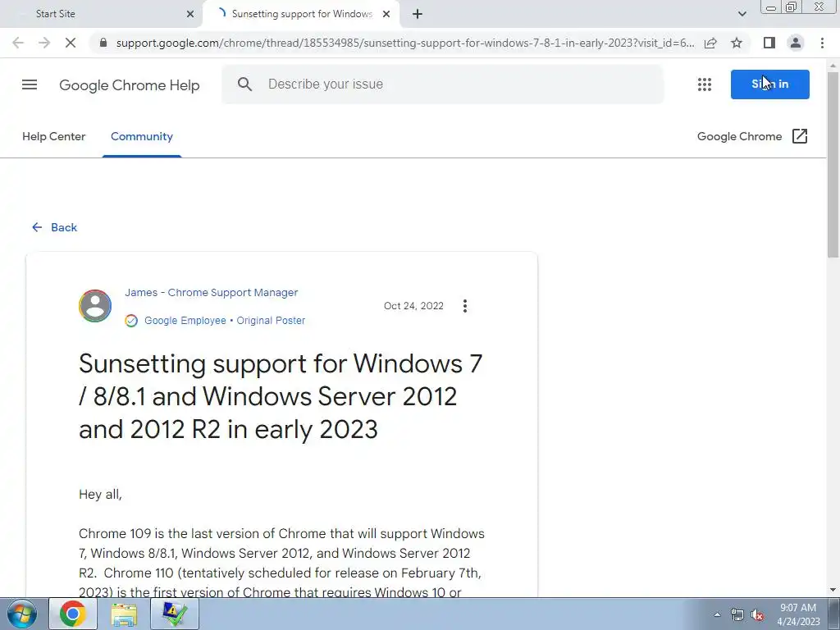The image size is (840, 630).
Task: View site information lock icon
Action: point(103,43)
